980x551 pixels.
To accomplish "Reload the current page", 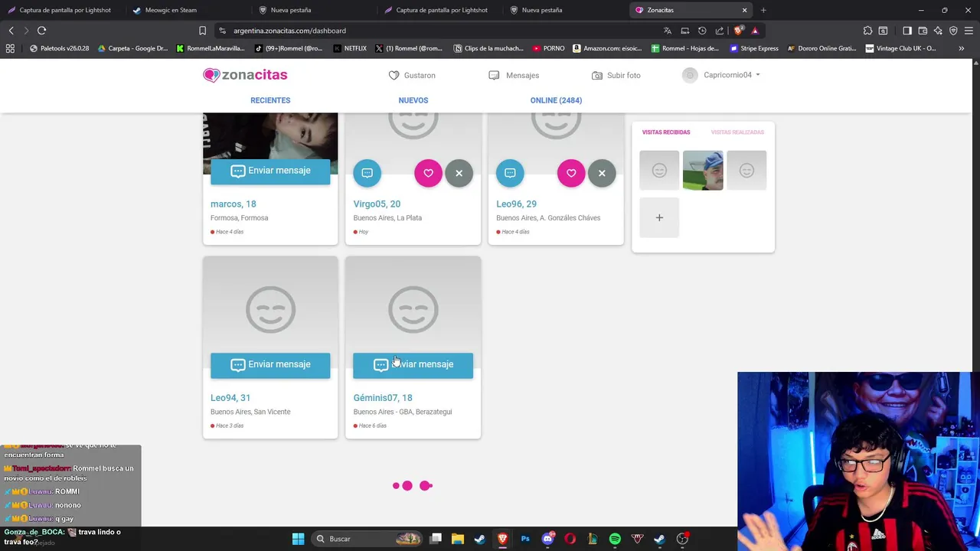I will (42, 31).
